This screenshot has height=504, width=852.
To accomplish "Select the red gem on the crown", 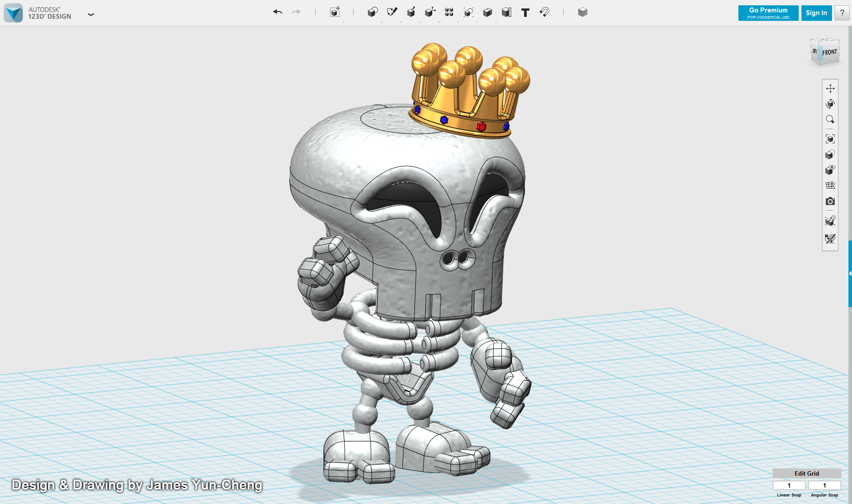I will click(481, 127).
